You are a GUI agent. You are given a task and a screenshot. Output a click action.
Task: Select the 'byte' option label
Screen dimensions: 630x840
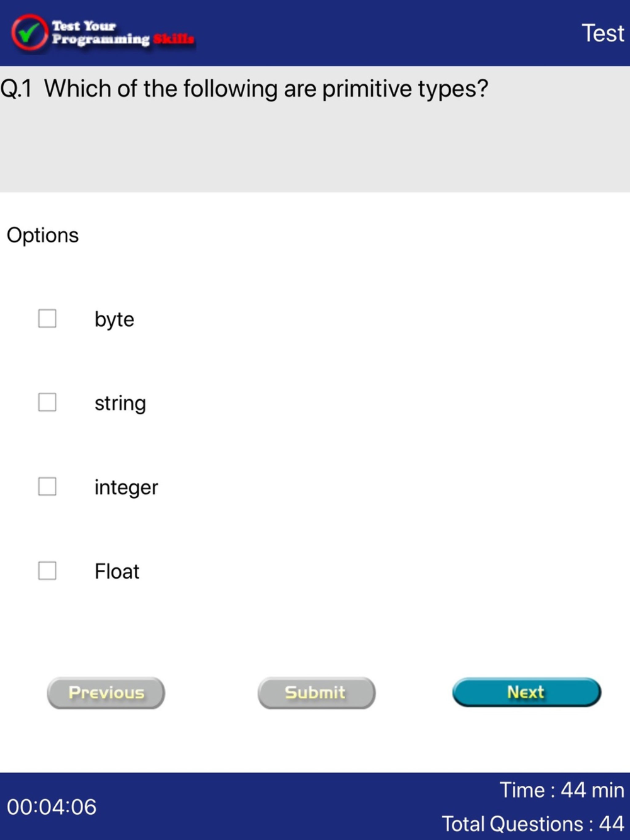(x=114, y=319)
